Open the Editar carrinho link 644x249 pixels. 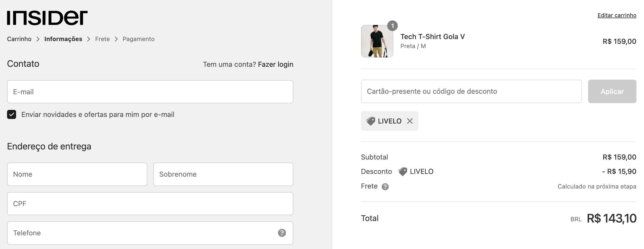[617, 15]
